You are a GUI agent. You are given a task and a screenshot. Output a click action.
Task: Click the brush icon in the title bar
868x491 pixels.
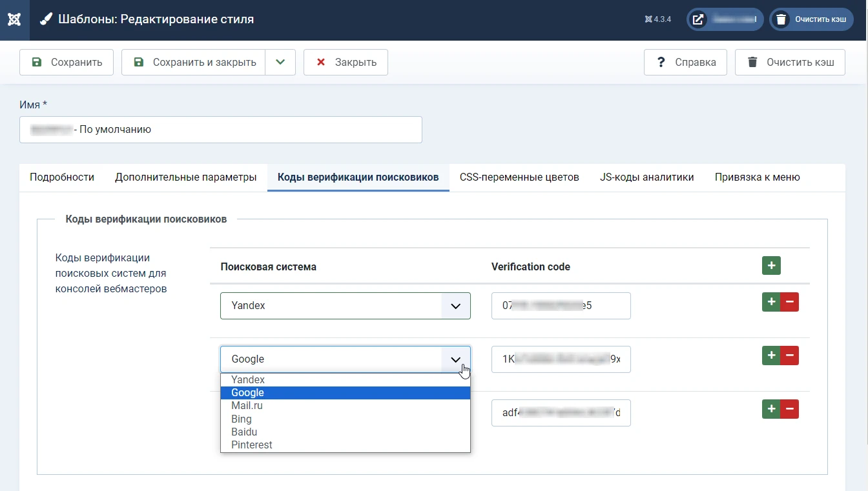[45, 18]
